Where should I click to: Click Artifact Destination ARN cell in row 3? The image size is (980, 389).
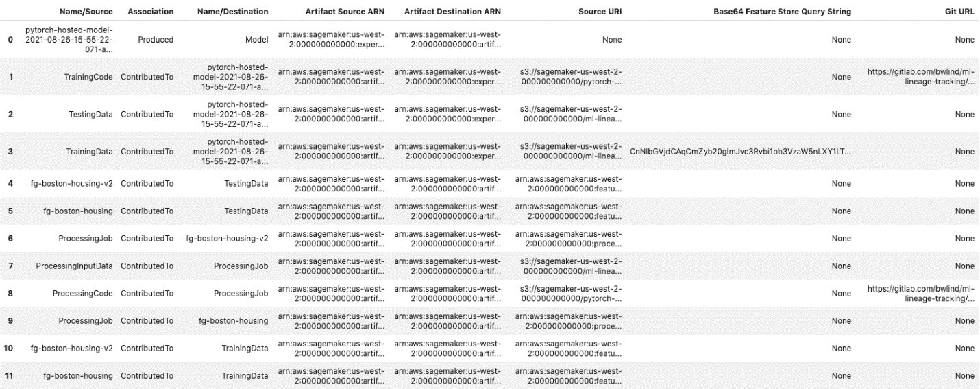point(447,151)
